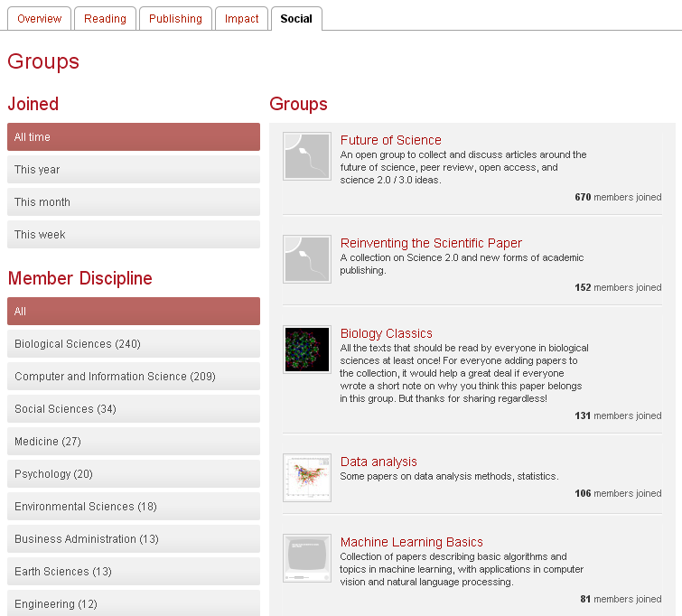Filter by Biological Sciences (240)

point(134,343)
